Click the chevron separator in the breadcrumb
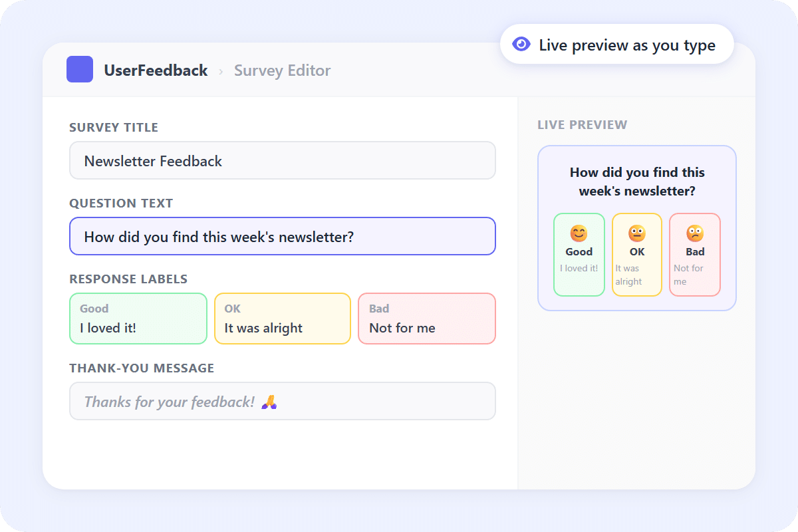The width and height of the screenshot is (798, 532). pyautogui.click(x=219, y=70)
